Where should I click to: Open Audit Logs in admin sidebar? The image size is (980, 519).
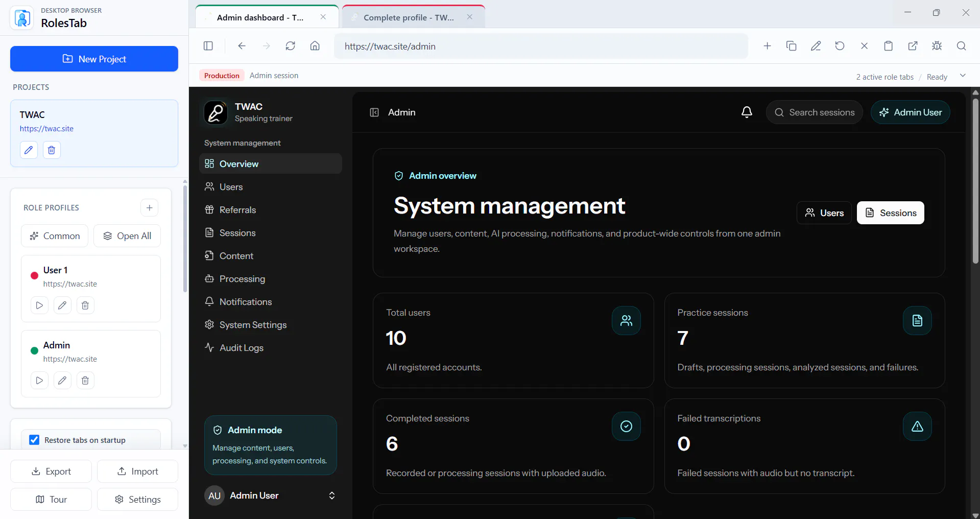click(271, 347)
